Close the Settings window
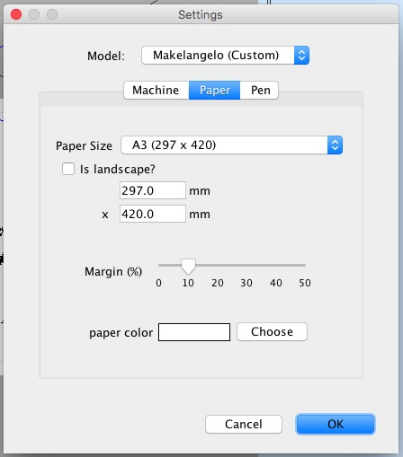The image size is (403, 457). tap(16, 14)
